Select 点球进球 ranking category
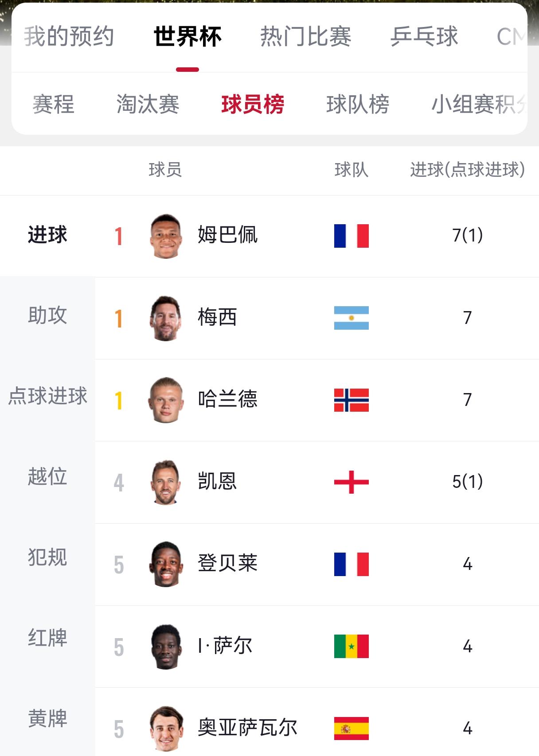539x756 pixels. coord(47,396)
